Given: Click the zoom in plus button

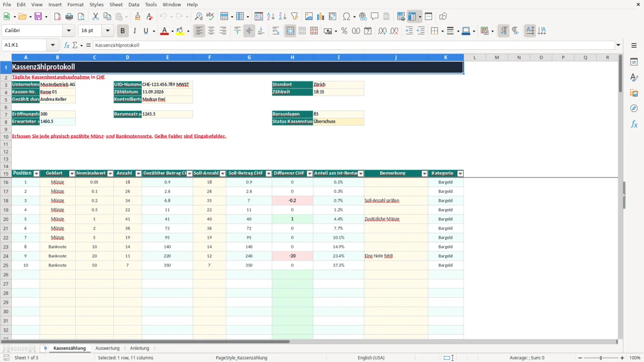Looking at the screenshot, I should [x=623, y=358].
